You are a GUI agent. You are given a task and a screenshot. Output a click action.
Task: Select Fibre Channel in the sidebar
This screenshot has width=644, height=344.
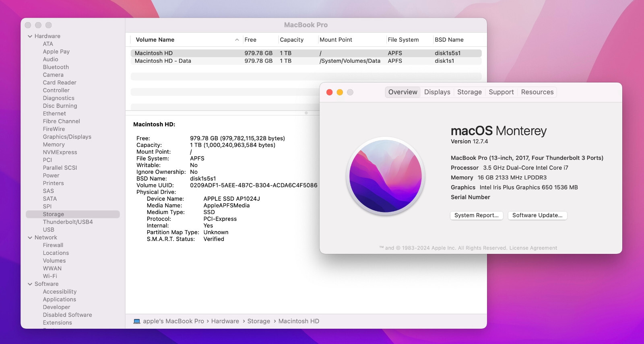[x=62, y=121]
